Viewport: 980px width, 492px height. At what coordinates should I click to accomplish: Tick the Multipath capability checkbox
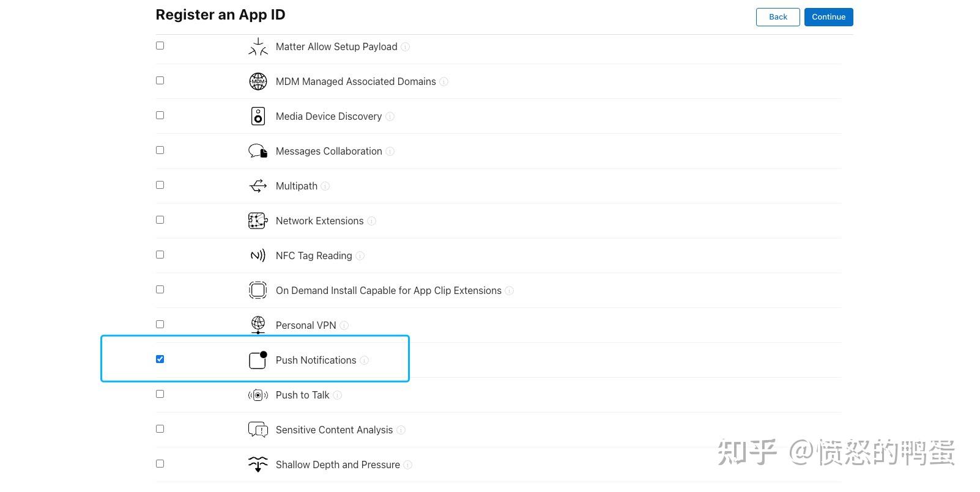pyautogui.click(x=160, y=185)
